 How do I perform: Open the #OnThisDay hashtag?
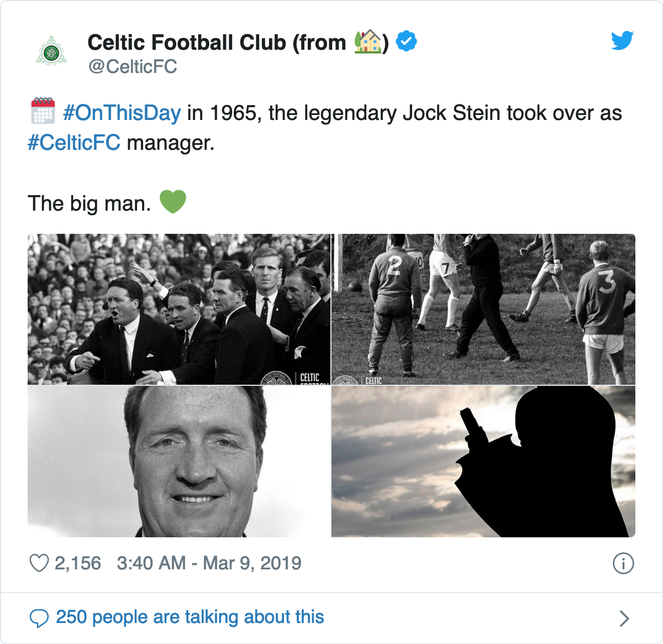click(122, 113)
